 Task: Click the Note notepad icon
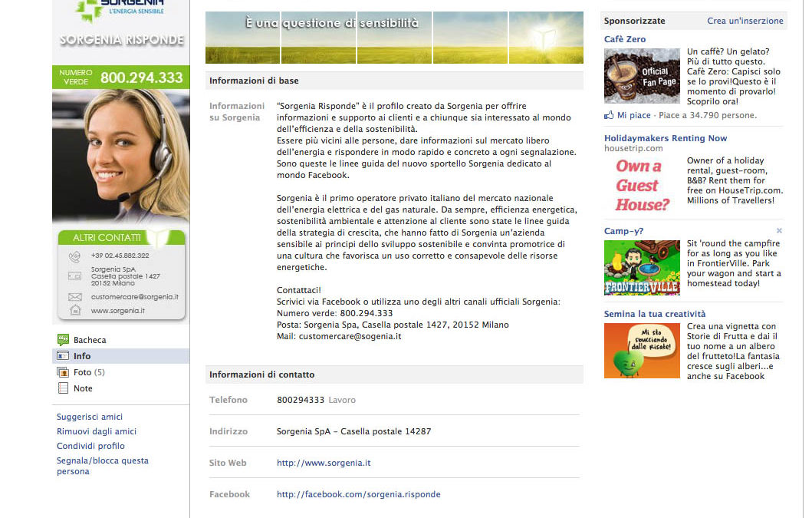click(x=63, y=388)
